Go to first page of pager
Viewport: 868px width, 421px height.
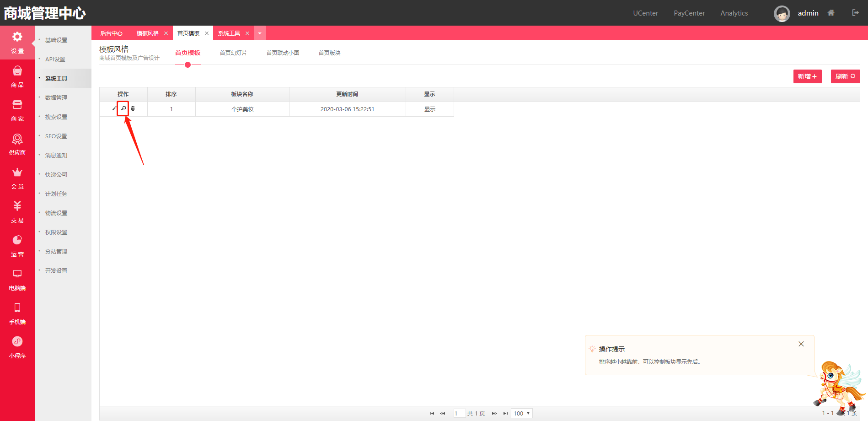432,413
